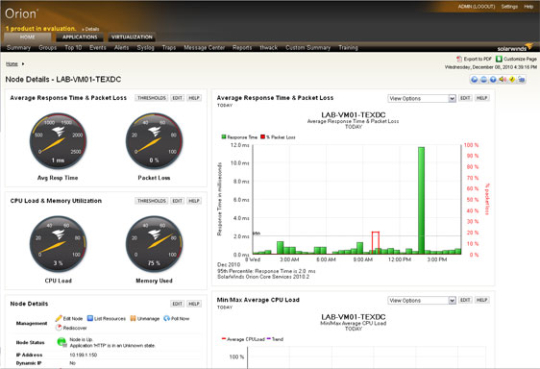The width and height of the screenshot is (540, 369).
Task: Click the Export to PDF icon
Action: pyautogui.click(x=459, y=59)
